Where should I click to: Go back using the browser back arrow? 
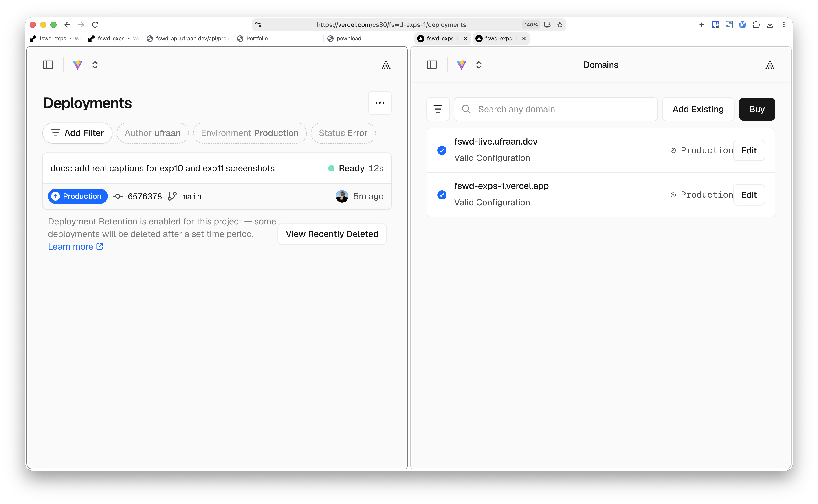tap(67, 25)
